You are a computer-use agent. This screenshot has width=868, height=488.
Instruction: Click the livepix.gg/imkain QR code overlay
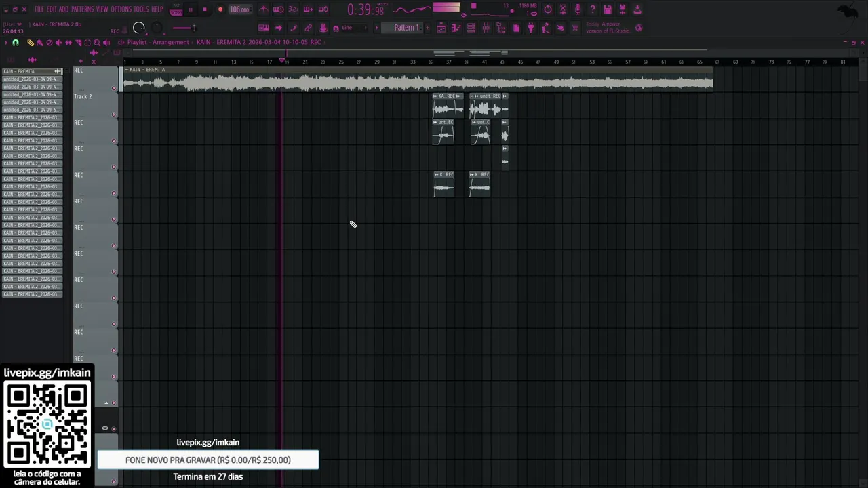click(47, 424)
